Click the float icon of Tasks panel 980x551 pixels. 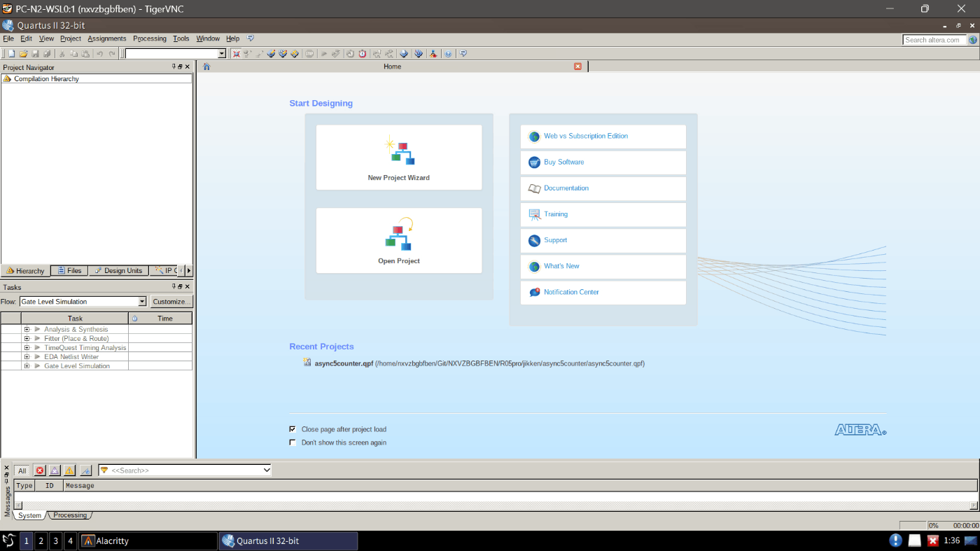coord(180,287)
